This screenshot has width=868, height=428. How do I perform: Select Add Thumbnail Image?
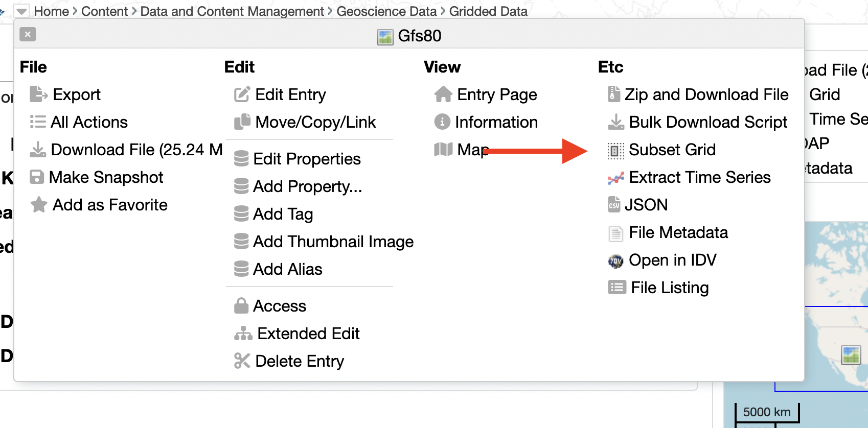pyautogui.click(x=333, y=242)
